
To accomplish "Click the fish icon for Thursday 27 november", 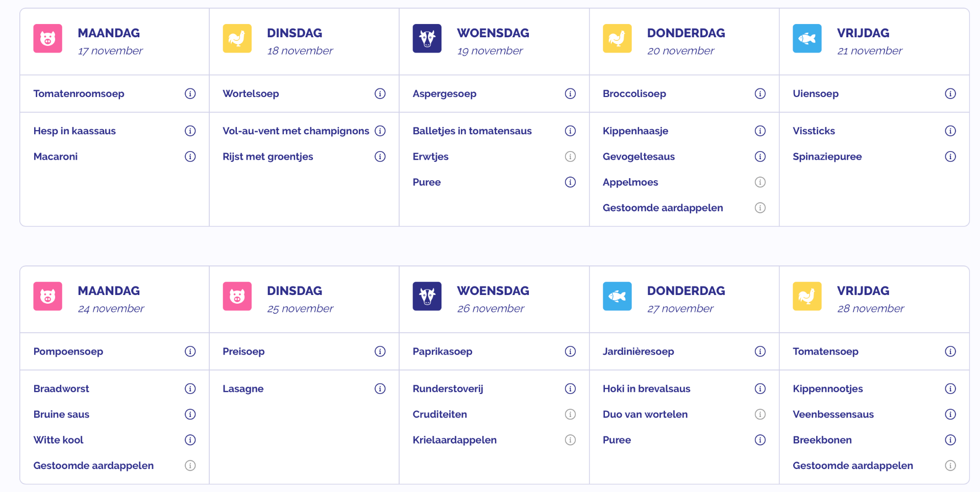I will [617, 297].
